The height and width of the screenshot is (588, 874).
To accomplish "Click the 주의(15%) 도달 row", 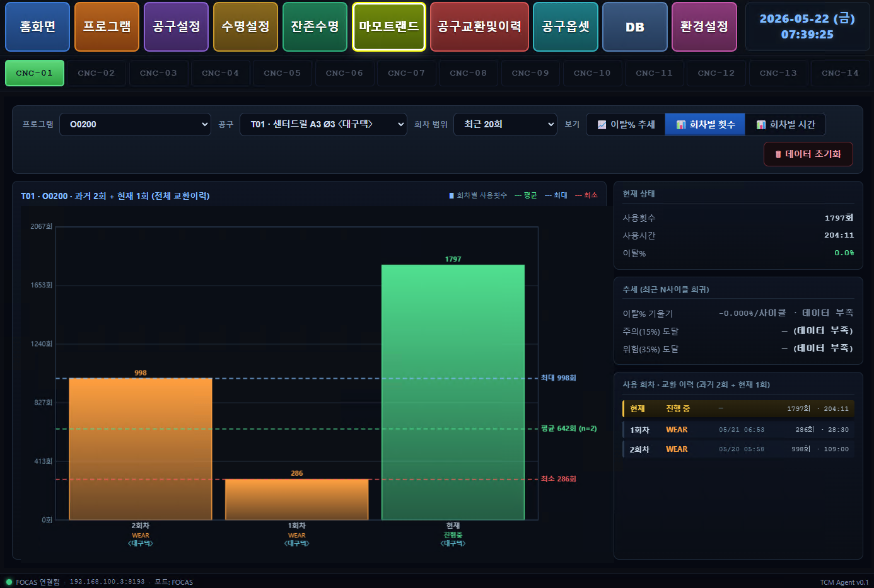I will (738, 331).
